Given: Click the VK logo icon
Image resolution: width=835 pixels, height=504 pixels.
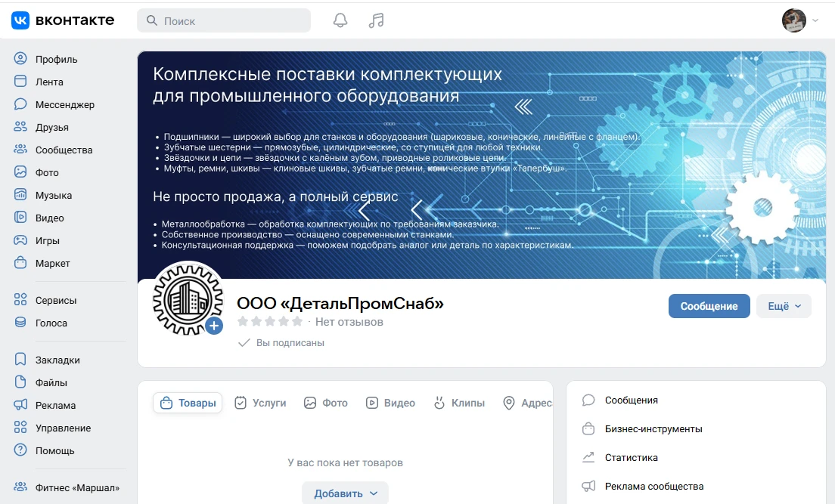Looking at the screenshot, I should [x=20, y=20].
